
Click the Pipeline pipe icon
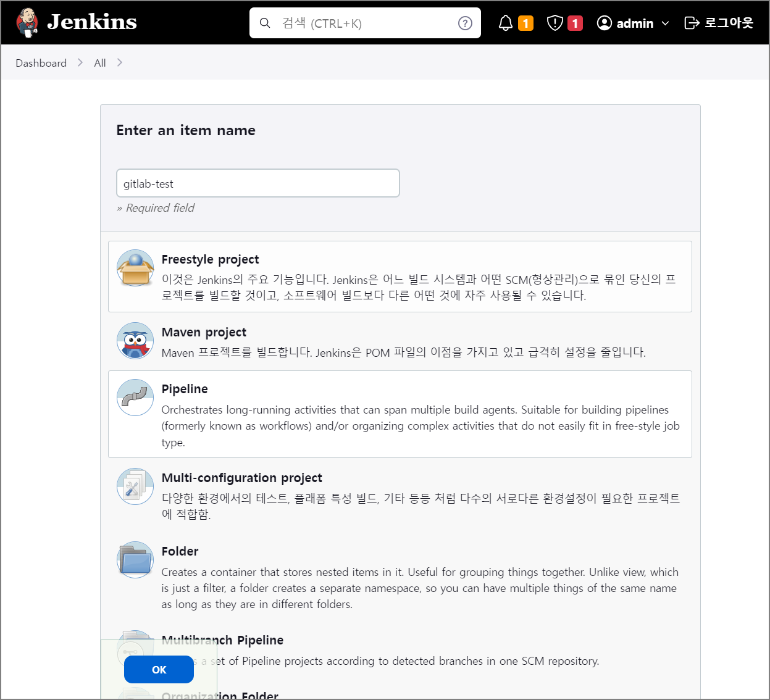click(135, 398)
